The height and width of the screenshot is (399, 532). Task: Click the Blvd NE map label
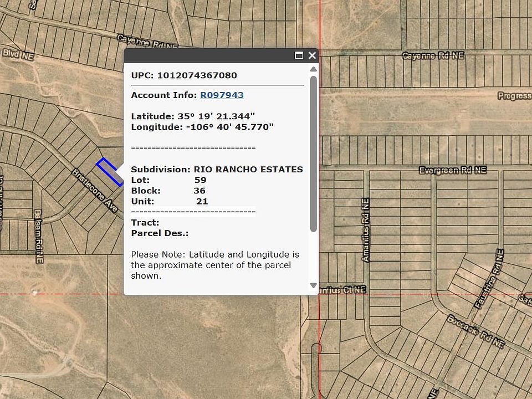[x=18, y=55]
